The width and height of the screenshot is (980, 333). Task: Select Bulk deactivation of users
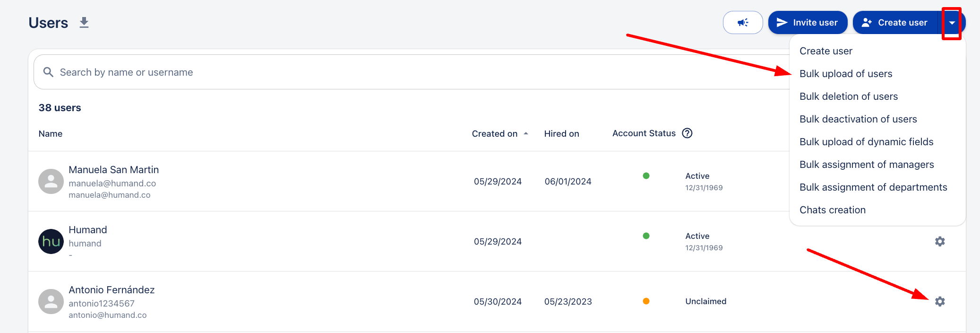click(x=858, y=119)
